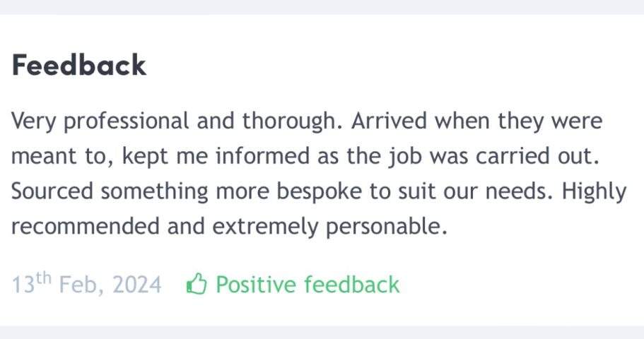Image resolution: width=644 pixels, height=339 pixels.
Task: Click the superscript th in the date
Action: point(43,278)
